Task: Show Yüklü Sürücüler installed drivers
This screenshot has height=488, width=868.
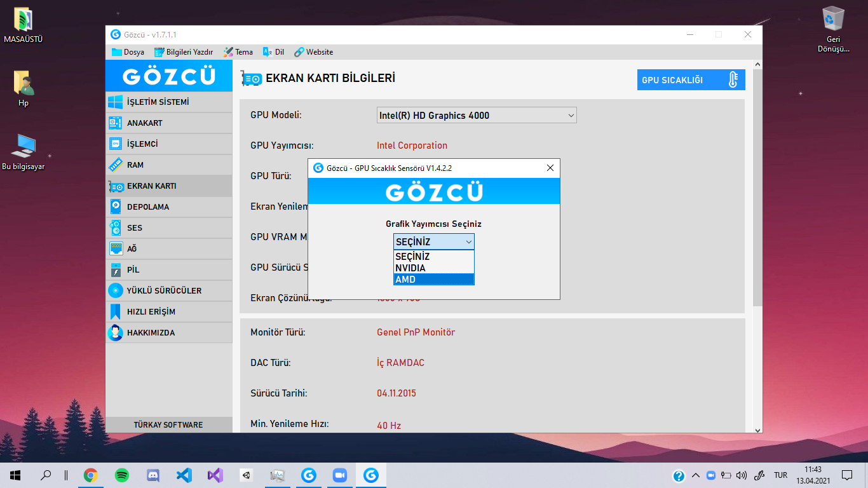Action: pyautogui.click(x=169, y=290)
